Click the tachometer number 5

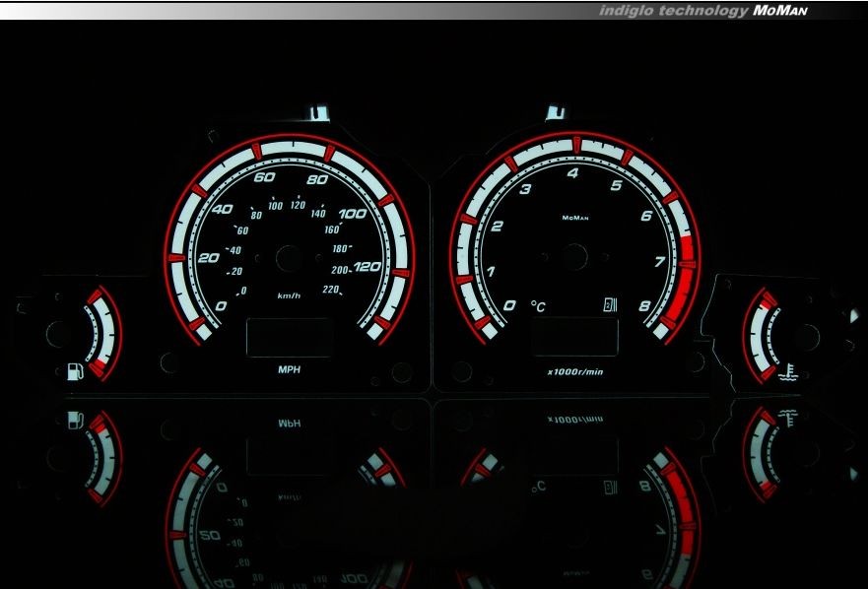point(617,185)
